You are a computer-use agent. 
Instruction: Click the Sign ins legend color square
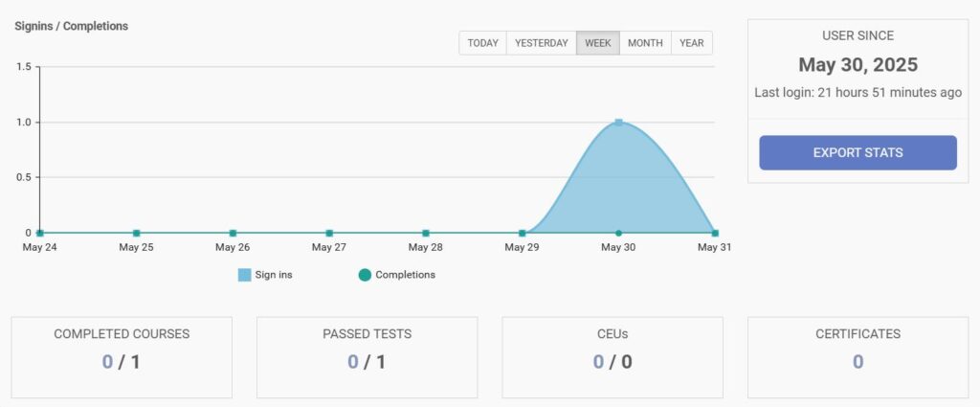(x=244, y=275)
